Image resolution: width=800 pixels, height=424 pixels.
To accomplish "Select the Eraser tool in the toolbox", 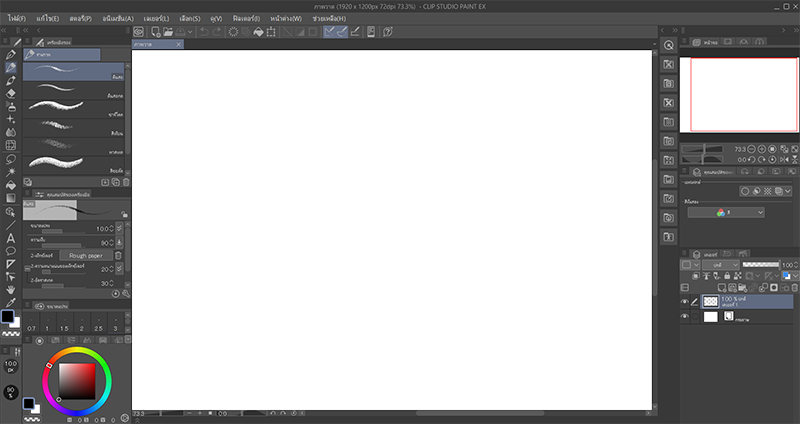I will 11,93.
